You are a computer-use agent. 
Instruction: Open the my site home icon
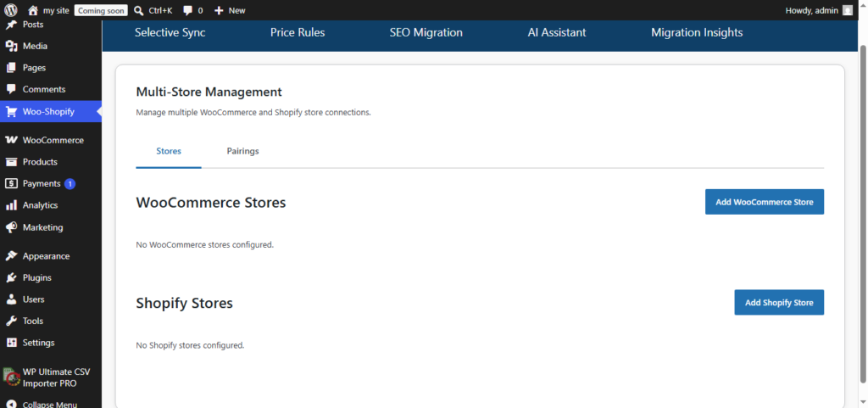pos(33,10)
